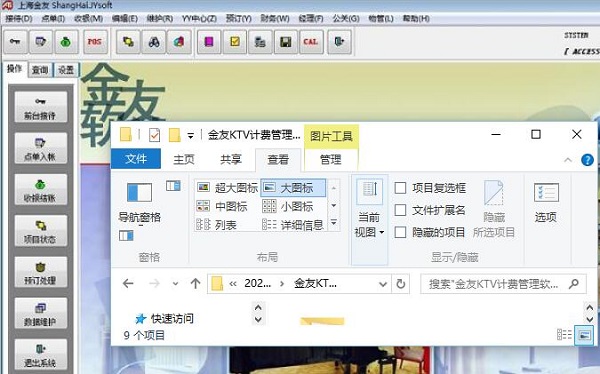Go up one folder level

pyautogui.click(x=196, y=284)
